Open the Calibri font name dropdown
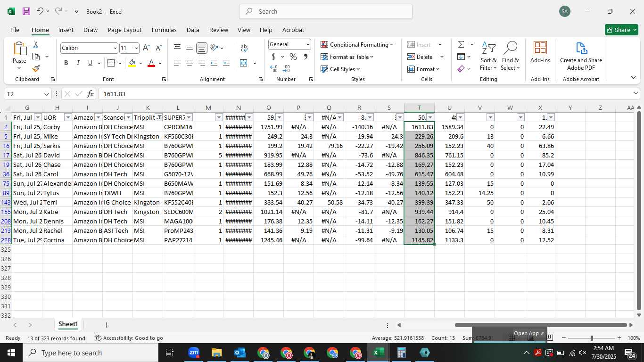 click(115, 48)
